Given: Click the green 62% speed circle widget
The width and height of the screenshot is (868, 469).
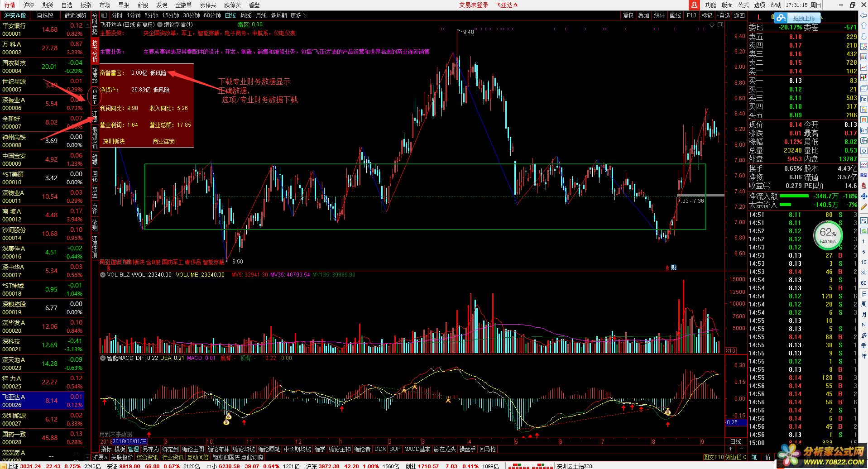Looking at the screenshot, I should (828, 235).
